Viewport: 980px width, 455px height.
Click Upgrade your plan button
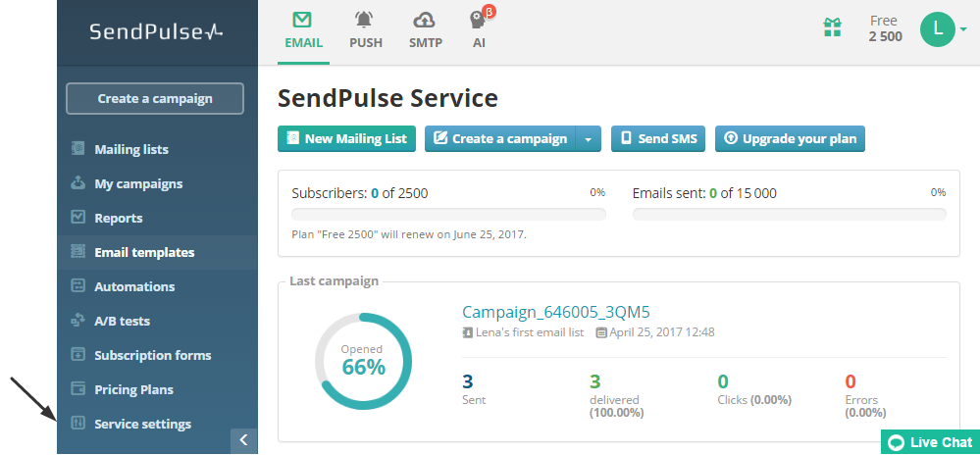[790, 138]
